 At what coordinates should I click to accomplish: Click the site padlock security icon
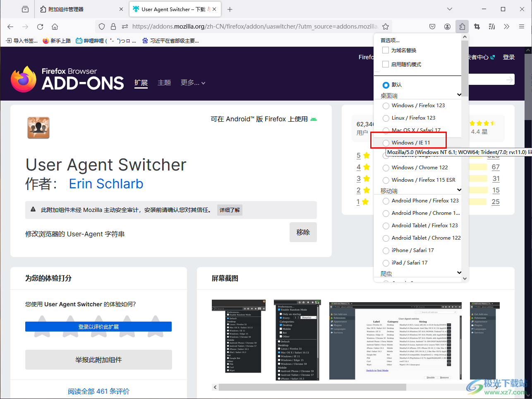tap(113, 26)
